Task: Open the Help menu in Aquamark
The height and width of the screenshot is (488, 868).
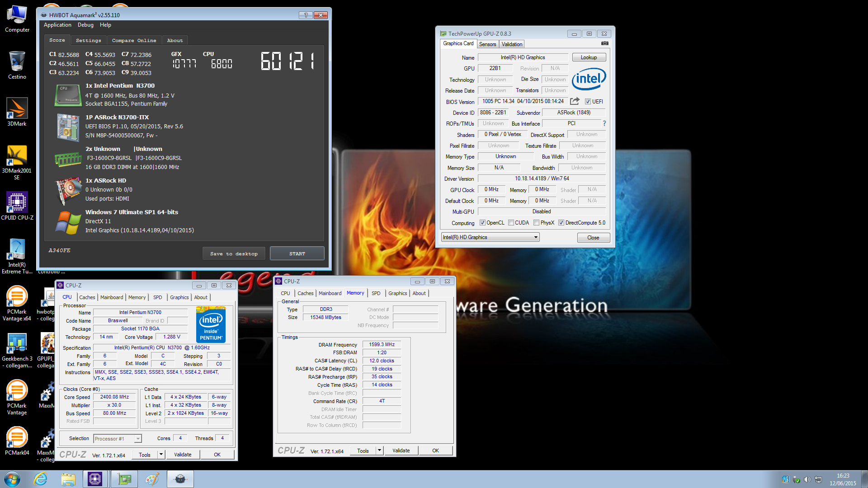Action: (x=105, y=25)
